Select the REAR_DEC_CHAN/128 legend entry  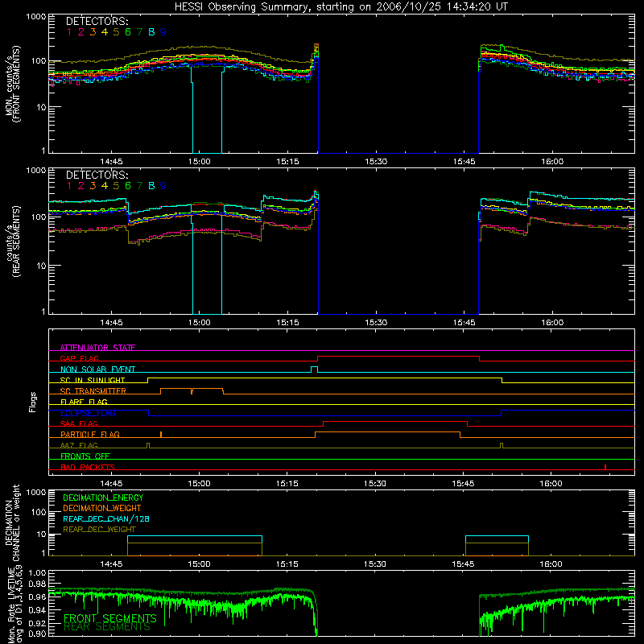[106, 518]
